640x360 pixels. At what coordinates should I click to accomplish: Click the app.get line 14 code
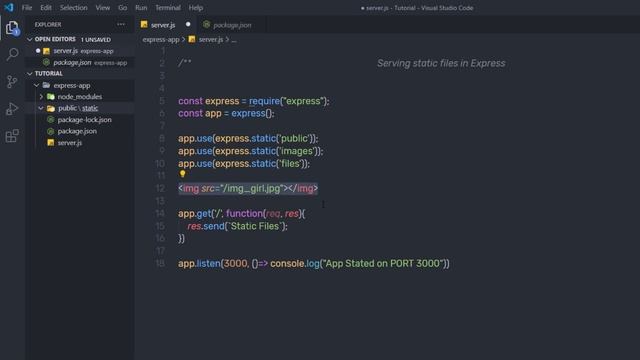point(241,213)
